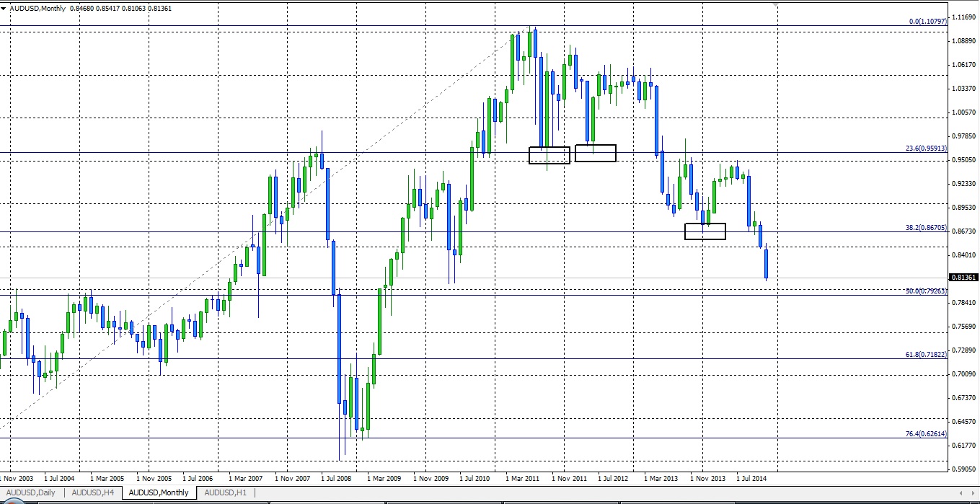Click the chart shift triangle marker at top
980x504 pixels.
pos(775,4)
